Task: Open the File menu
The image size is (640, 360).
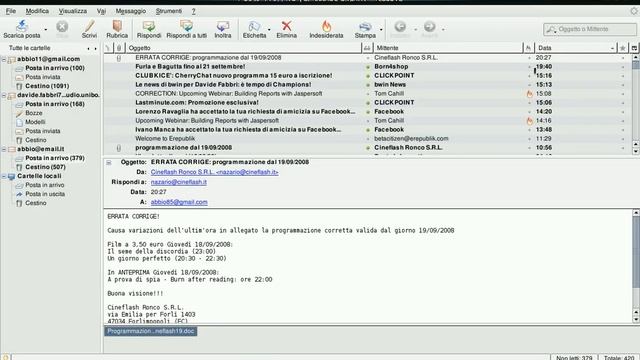Action: [11, 11]
